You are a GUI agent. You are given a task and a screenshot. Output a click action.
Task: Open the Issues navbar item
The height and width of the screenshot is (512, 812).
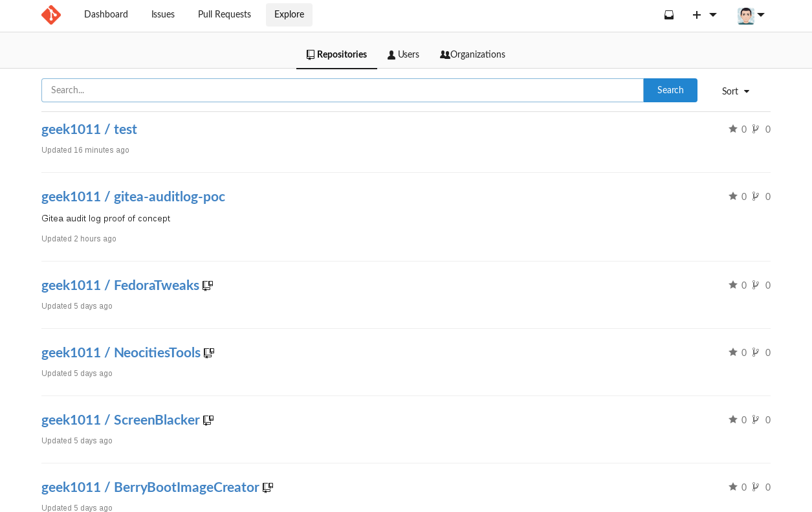click(x=163, y=14)
